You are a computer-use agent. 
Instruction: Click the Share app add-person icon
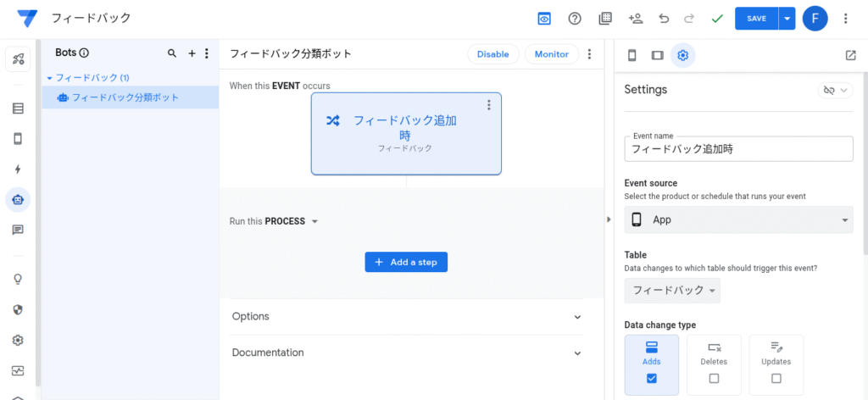pyautogui.click(x=635, y=19)
